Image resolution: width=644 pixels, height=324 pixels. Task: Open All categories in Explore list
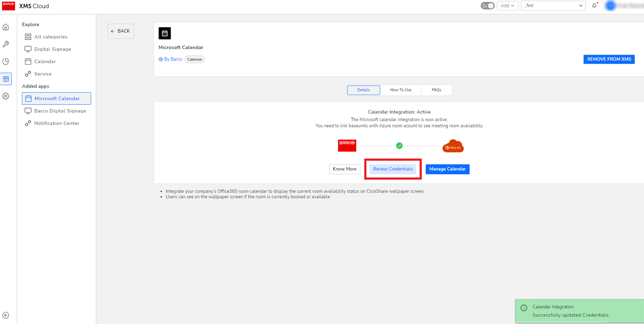[51, 37]
